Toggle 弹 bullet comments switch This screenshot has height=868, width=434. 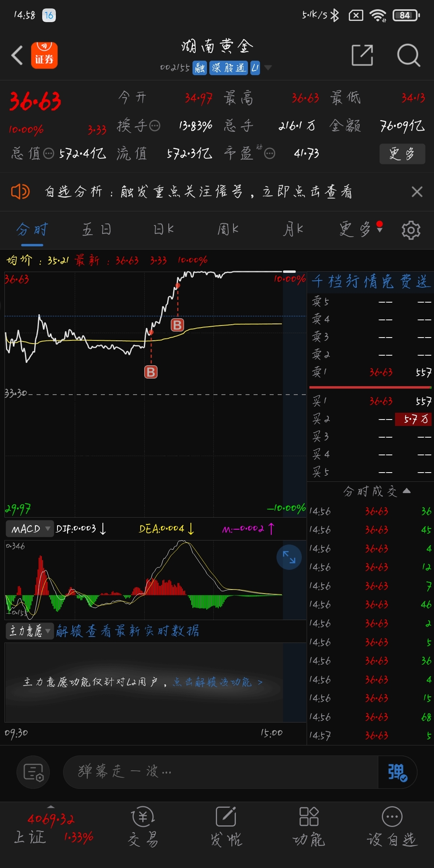coord(397,772)
